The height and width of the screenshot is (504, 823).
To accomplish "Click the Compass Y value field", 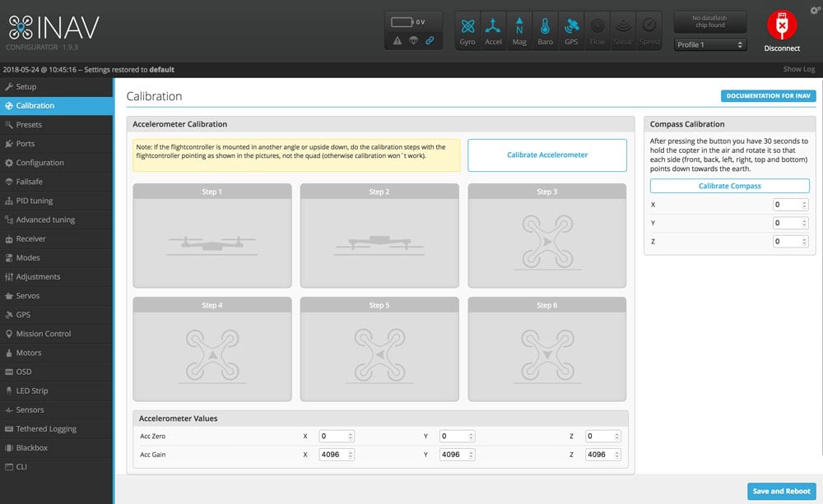I will coord(790,223).
